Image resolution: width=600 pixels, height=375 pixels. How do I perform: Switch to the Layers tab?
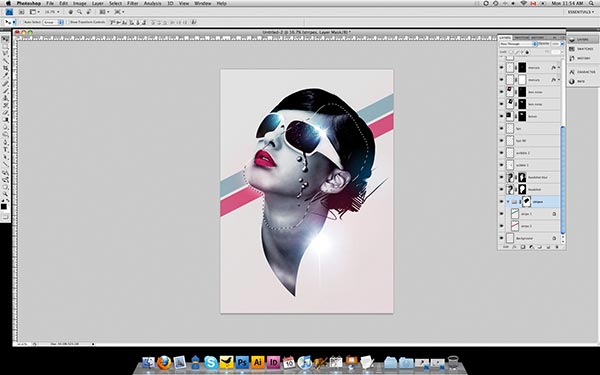505,38
